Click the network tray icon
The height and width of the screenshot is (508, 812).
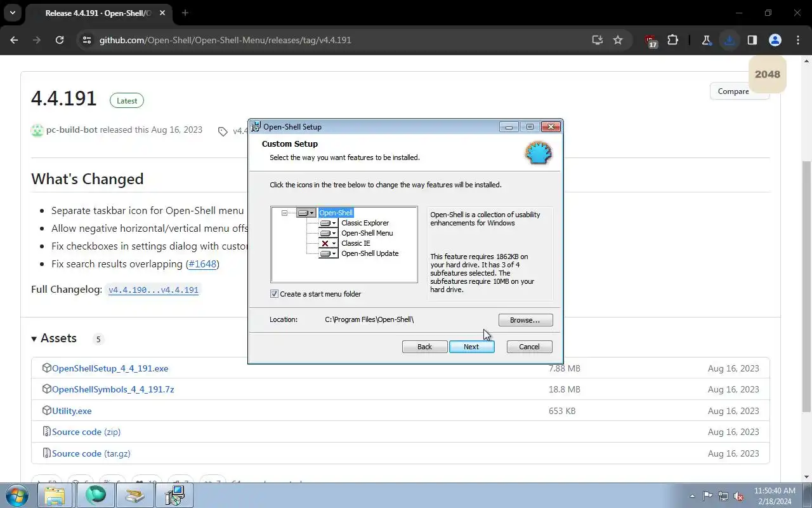[723, 496]
